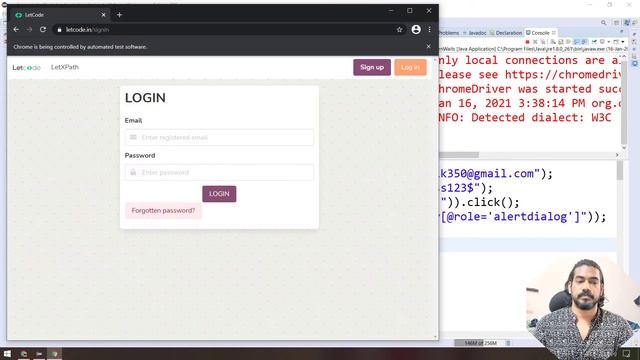Click Remove Launch gray X in Console
Screen dimensions: 640x360
pos(535,42)
